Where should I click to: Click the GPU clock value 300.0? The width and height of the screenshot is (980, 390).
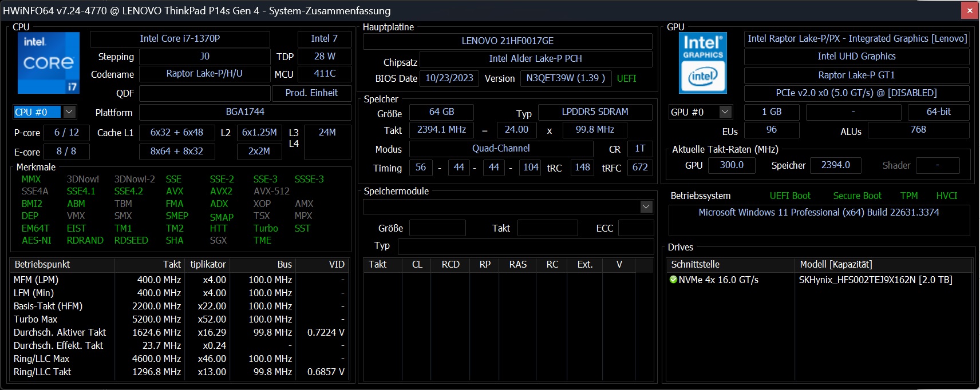pyautogui.click(x=732, y=165)
